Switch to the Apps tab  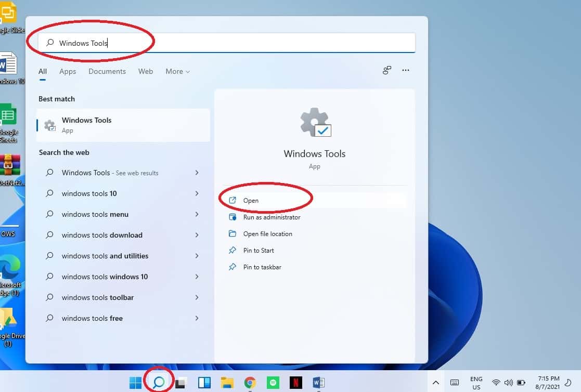click(x=68, y=71)
